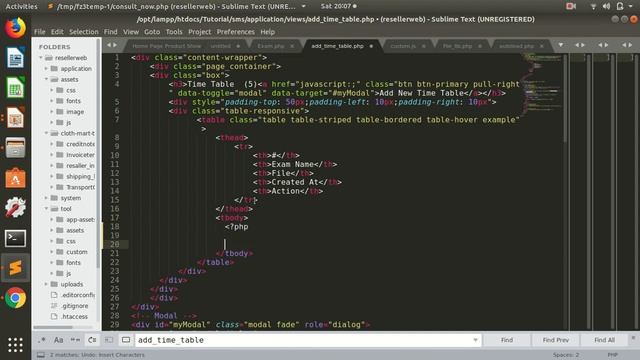Collapse the resellerweb root folder
Screen dimensions: 640x360
pyautogui.click(x=41, y=58)
